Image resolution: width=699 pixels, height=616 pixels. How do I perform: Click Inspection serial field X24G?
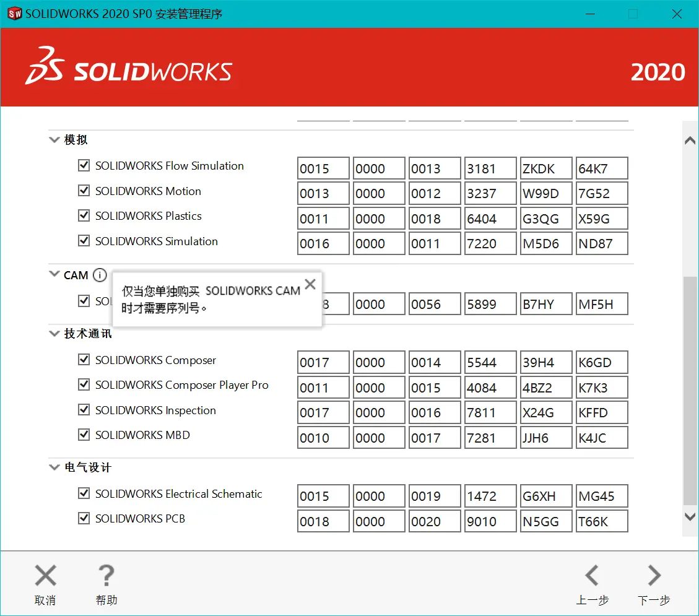(x=546, y=412)
